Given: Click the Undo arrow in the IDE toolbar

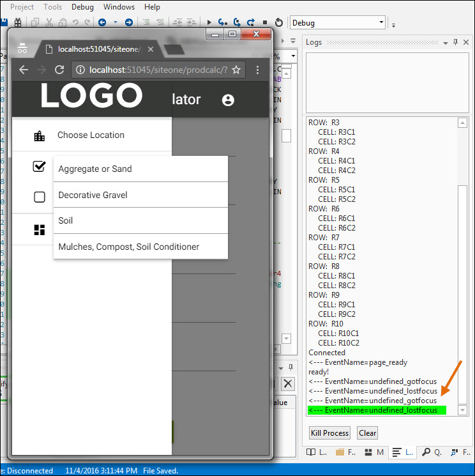Looking at the screenshot, I should point(75,22).
